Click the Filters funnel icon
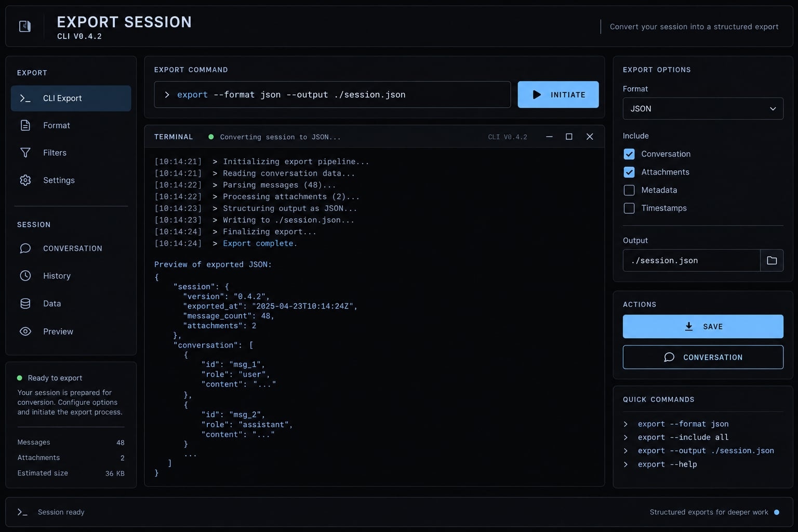This screenshot has height=532, width=798. coord(25,153)
